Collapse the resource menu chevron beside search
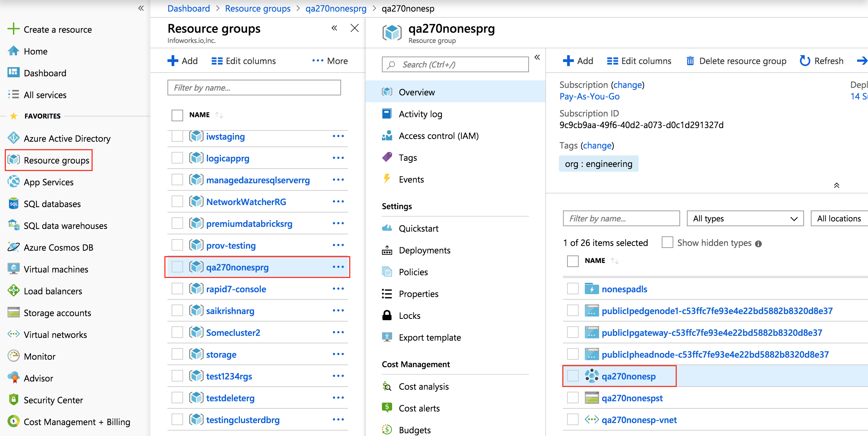Viewport: 868px width, 436px height. 537,57
